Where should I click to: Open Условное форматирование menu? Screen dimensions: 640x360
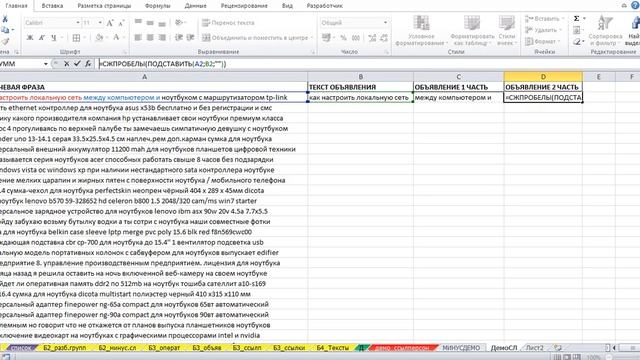(421, 30)
